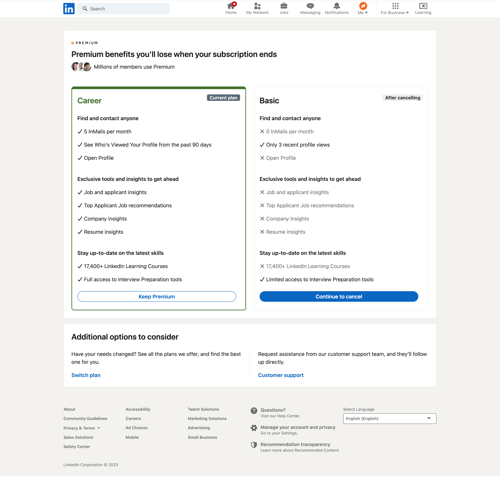Image resolution: width=500 pixels, height=482 pixels.
Task: Open Recommendation transparency link
Action: (295, 444)
